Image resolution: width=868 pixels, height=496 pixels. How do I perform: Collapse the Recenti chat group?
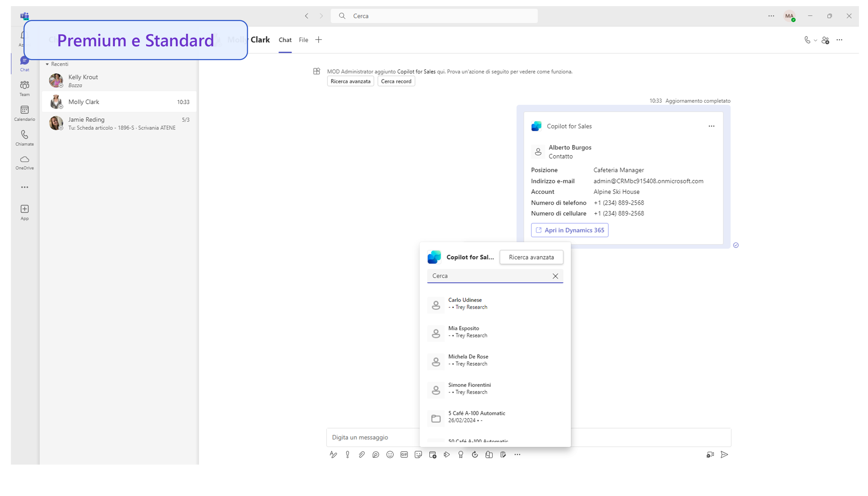(x=47, y=64)
